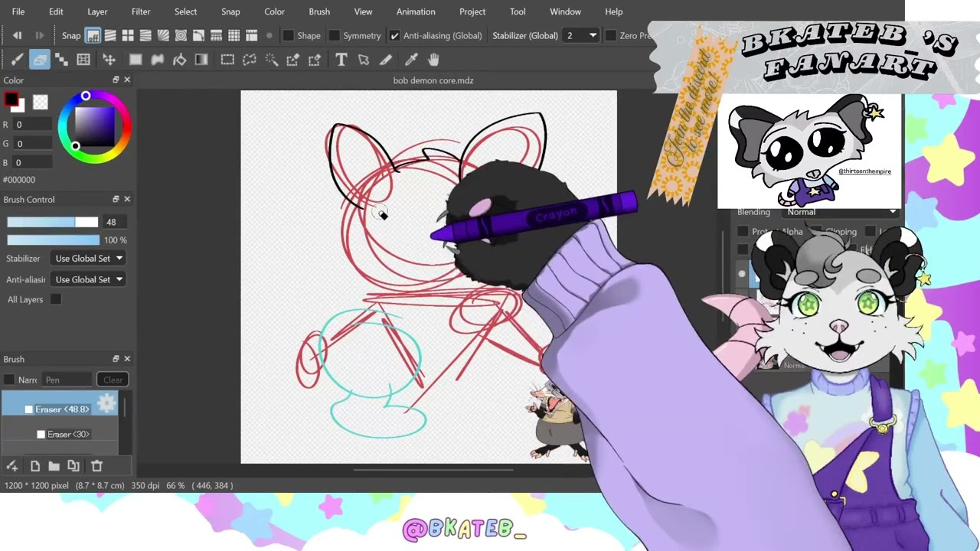980x551 pixels.
Task: Click the Pen brush search field
Action: [67, 380]
